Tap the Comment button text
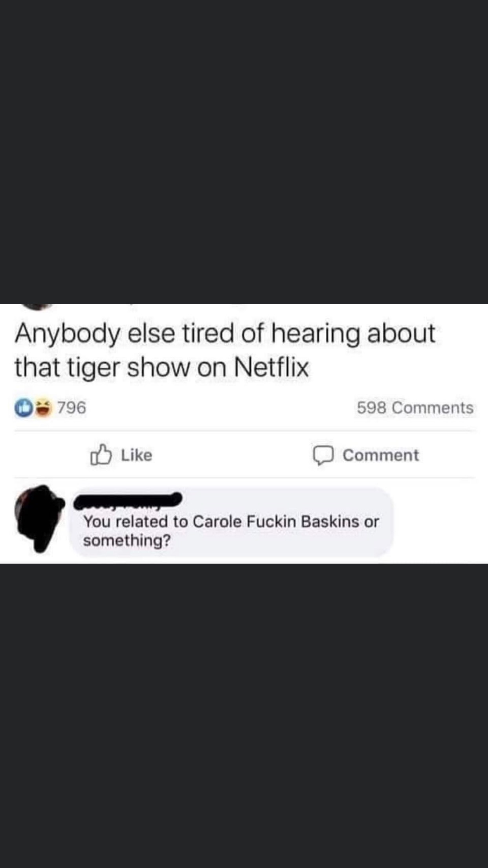Image resolution: width=488 pixels, height=868 pixels. point(381,455)
